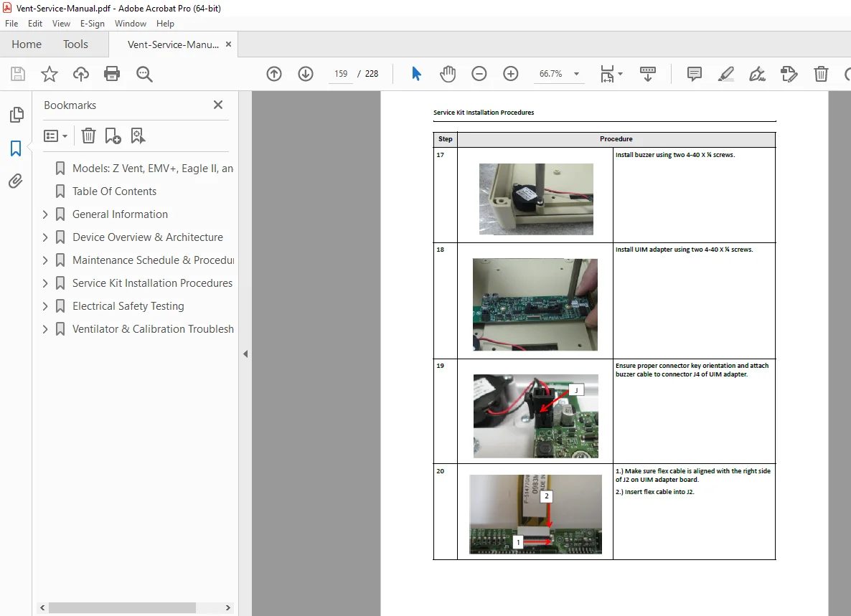The width and height of the screenshot is (851, 616).
Task: Choose the Selection arrow tool
Action: pyautogui.click(x=416, y=74)
